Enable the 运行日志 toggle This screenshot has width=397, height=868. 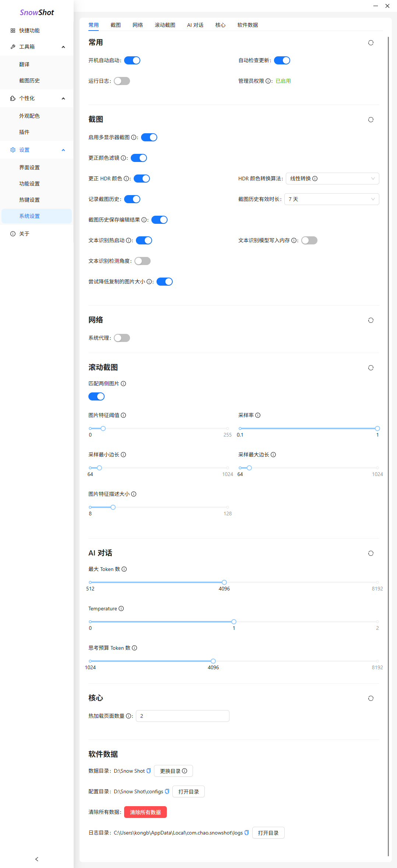(x=122, y=81)
